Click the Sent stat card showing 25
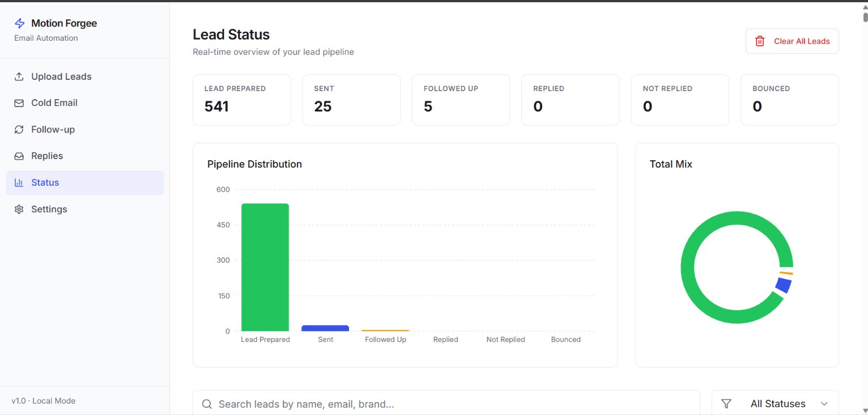868x415 pixels. click(351, 100)
